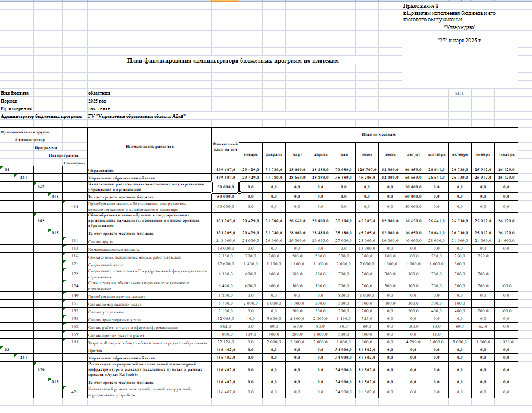Select the title cell 'План финансирования администратора бюджетных программ'
Screen dimensions: 532x413
click(233, 60)
